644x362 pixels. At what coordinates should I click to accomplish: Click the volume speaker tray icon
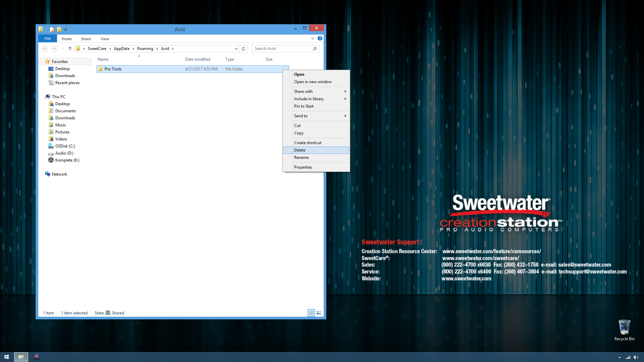[636, 357]
